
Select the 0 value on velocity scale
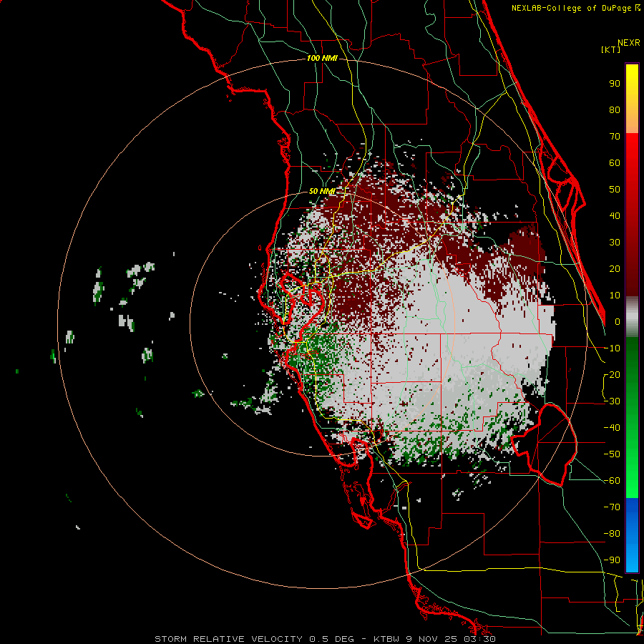click(x=618, y=322)
